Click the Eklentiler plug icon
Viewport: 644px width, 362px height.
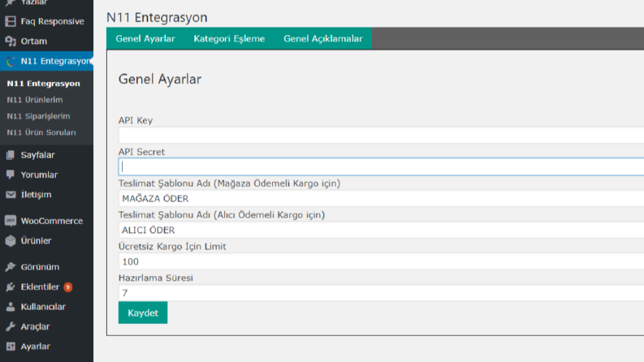(11, 287)
